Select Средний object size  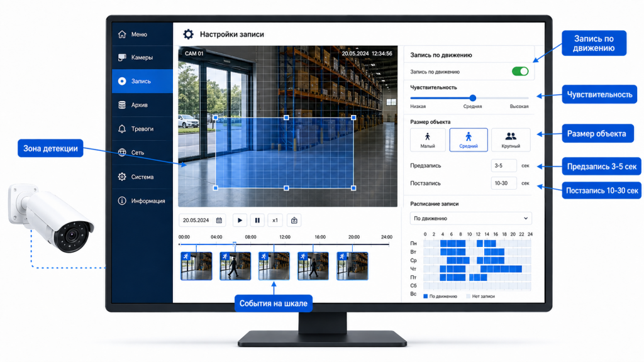click(x=469, y=140)
